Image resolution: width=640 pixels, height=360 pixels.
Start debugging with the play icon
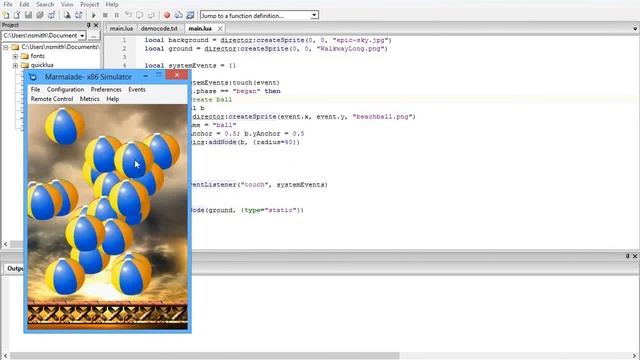(93, 16)
